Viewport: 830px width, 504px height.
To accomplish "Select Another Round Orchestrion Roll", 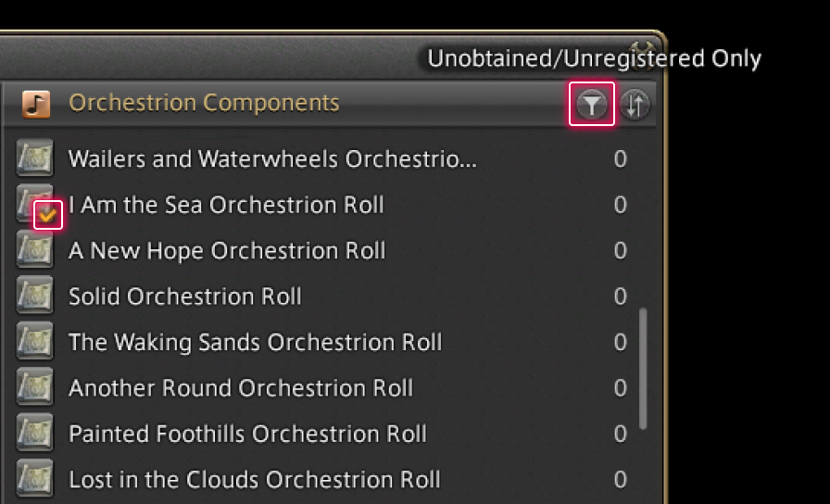I will coord(241,387).
